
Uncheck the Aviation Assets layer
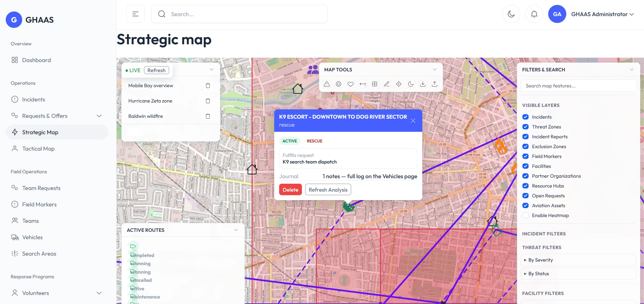(525, 206)
